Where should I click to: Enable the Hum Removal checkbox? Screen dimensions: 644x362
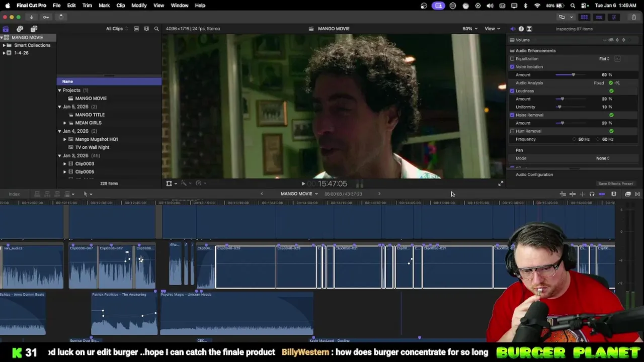tap(512, 131)
